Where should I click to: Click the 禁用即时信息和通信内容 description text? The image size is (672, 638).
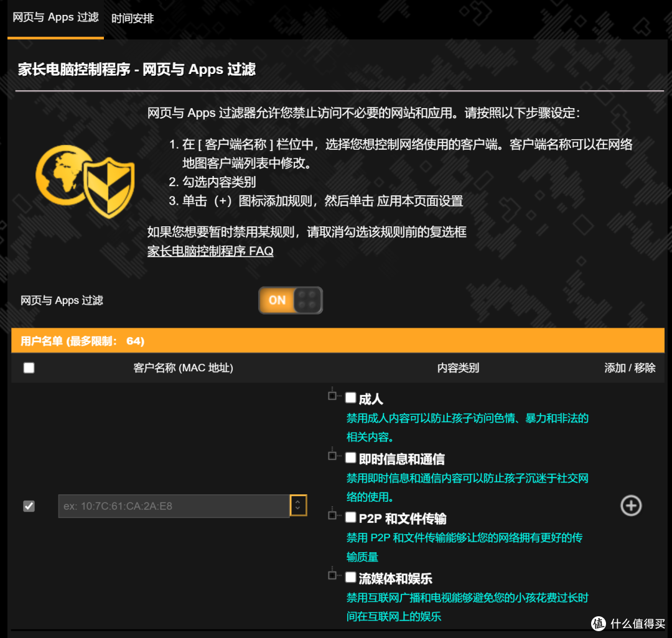tap(467, 488)
